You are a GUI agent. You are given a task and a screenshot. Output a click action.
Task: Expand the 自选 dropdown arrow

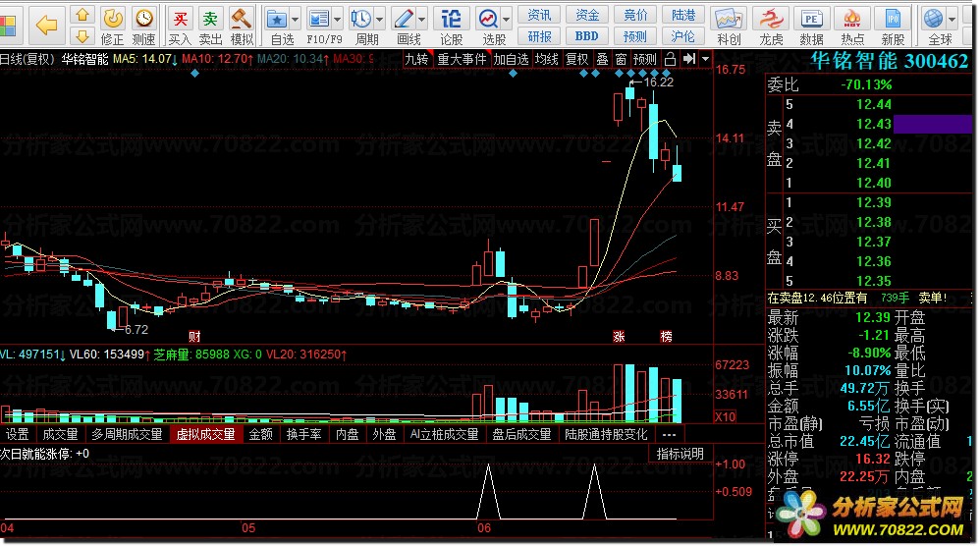pyautogui.click(x=296, y=20)
